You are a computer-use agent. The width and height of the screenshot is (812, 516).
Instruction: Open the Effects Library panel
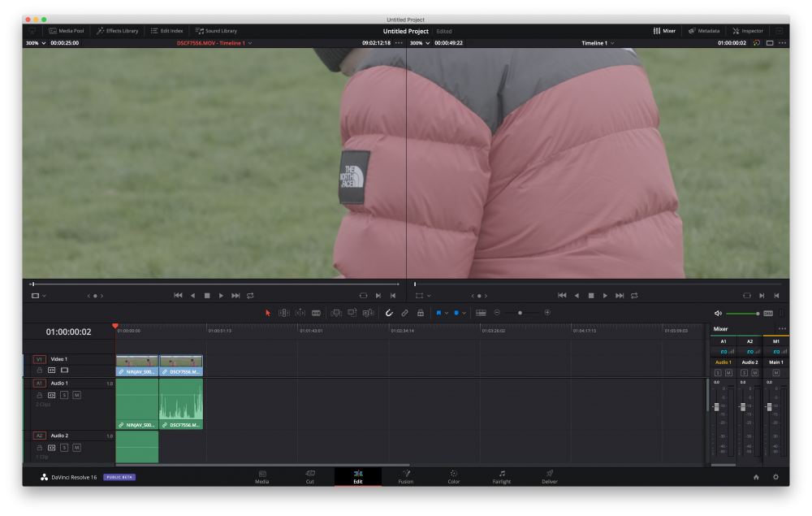point(118,31)
